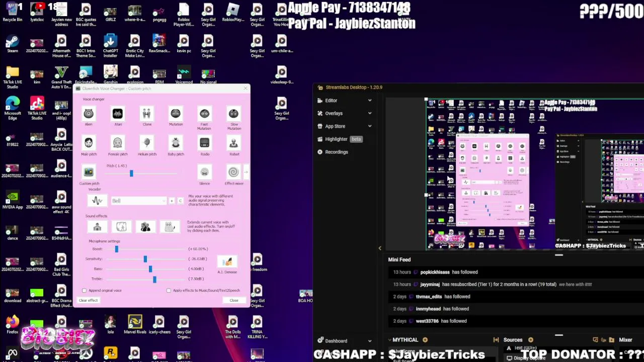Adjust the Sensitivity microphone slider
Screen dimensions: 644x362
point(145,259)
